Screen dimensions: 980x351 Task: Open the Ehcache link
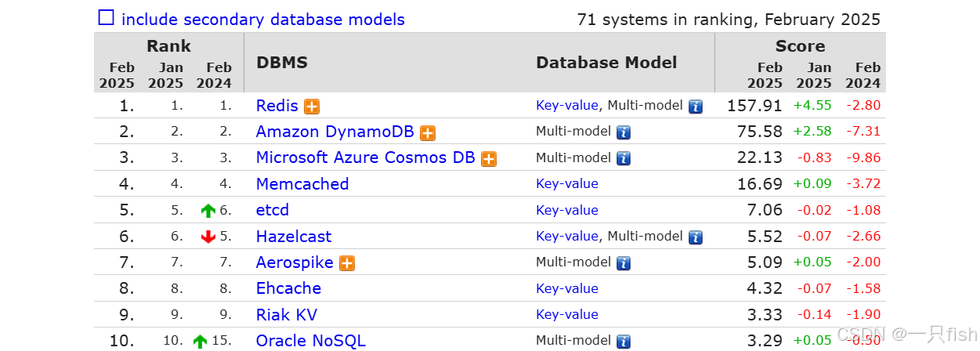[x=288, y=288]
